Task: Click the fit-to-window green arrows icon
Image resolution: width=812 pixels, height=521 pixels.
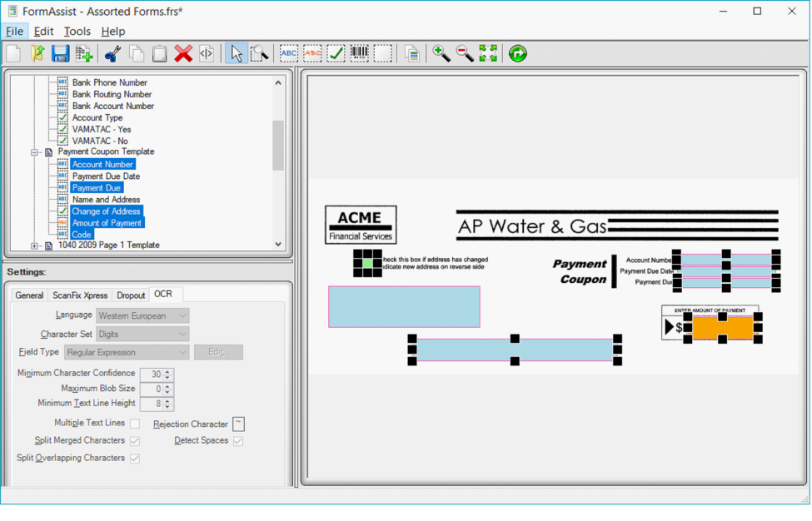Action: tap(488, 54)
